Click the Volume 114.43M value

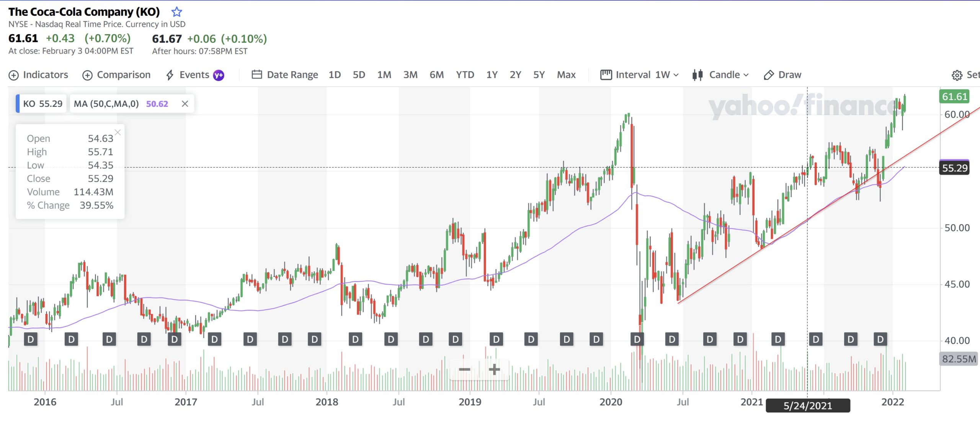tap(93, 192)
